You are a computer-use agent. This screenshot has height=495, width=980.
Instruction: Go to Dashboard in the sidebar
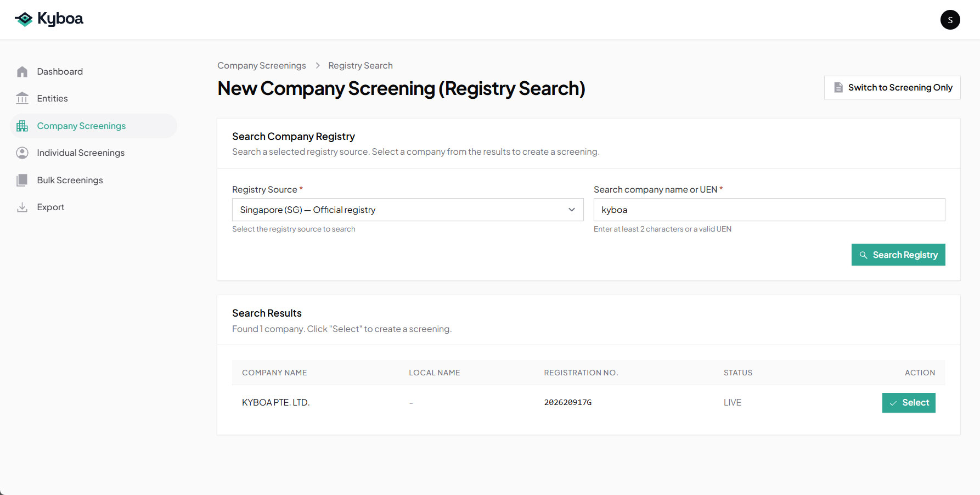click(93, 71)
